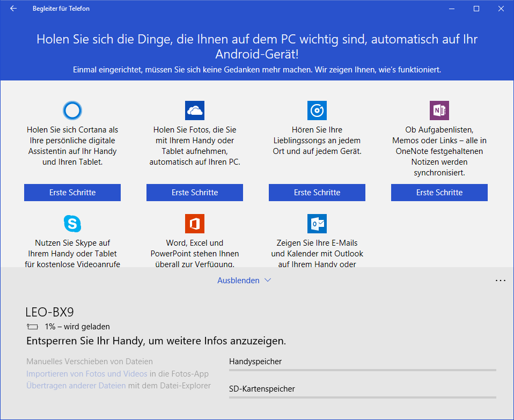Image resolution: width=514 pixels, height=420 pixels.
Task: Minimize the Begleiter für Telefon window
Action: coord(452,9)
